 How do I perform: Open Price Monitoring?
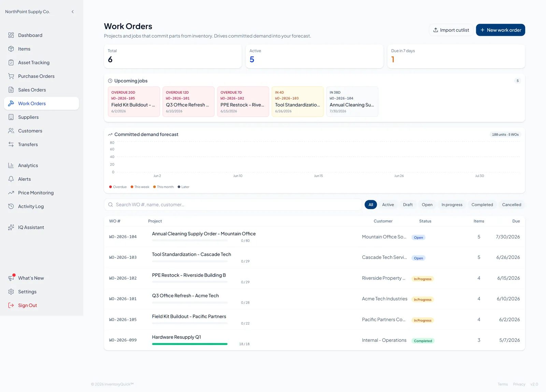pos(41,193)
